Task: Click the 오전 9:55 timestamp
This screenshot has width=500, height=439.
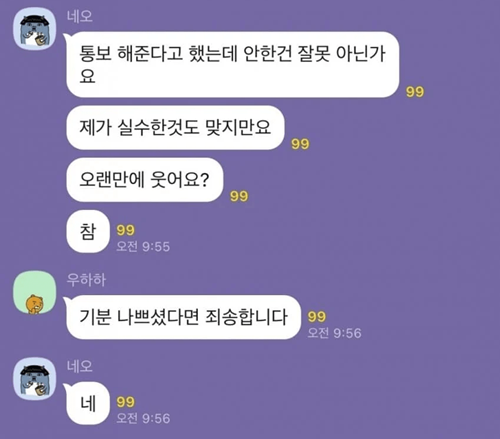Action: (143, 246)
